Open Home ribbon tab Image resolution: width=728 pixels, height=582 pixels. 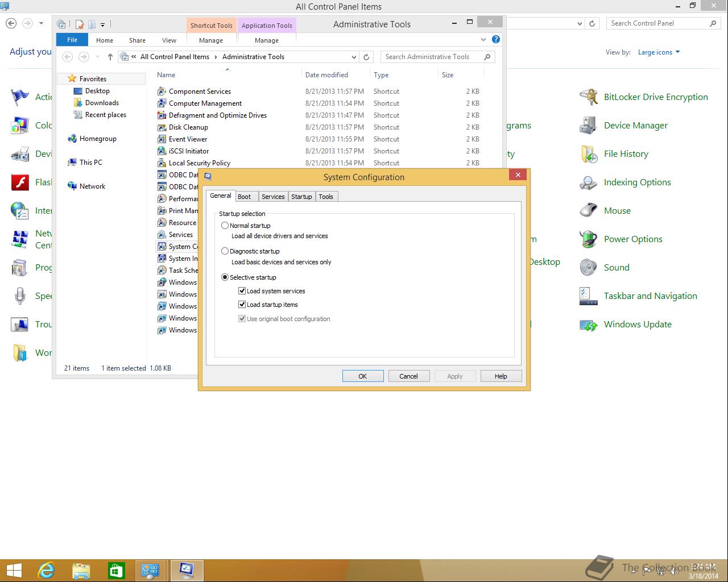pos(105,40)
